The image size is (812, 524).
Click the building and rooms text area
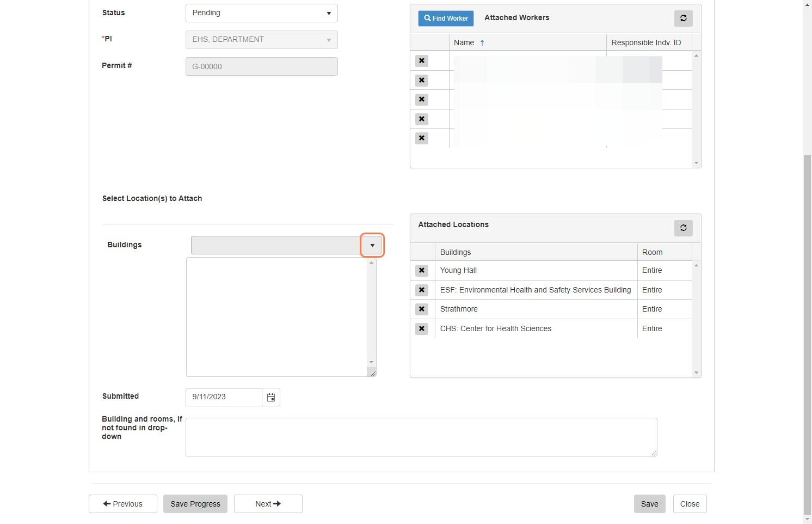pos(421,437)
